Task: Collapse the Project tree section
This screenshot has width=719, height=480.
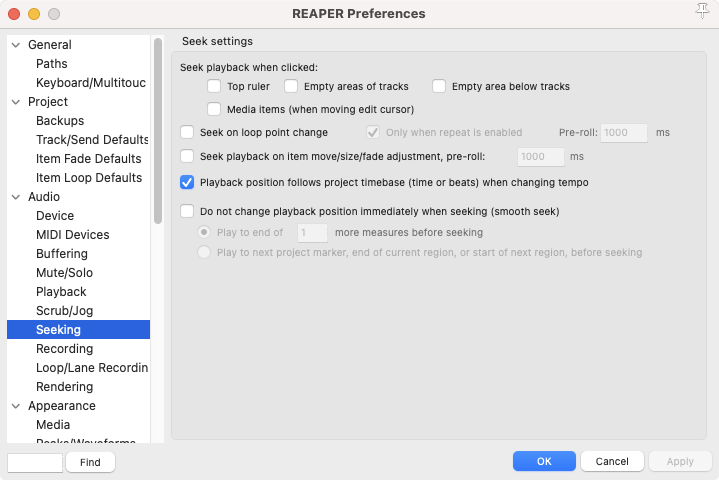Action: click(x=15, y=103)
